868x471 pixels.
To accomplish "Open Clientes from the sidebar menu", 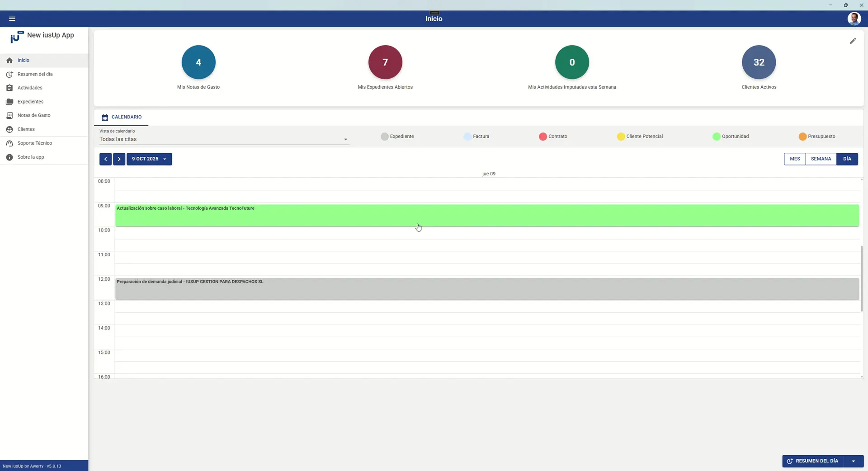I will coord(26,129).
